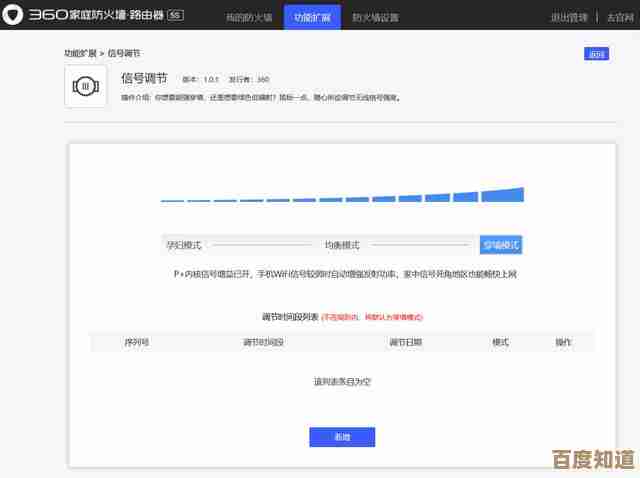Click the shortest bar of the signal strength graph
The height and width of the screenshot is (478, 640).
point(172,200)
